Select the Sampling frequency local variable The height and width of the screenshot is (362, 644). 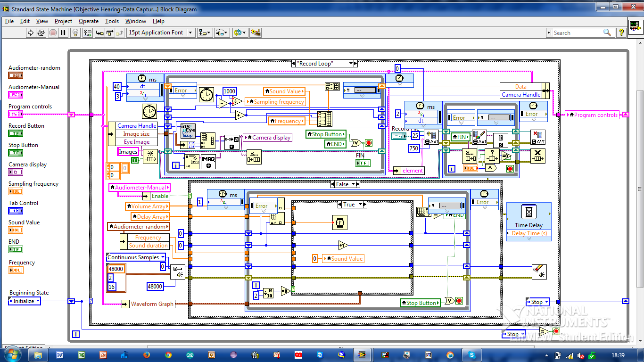pos(275,101)
